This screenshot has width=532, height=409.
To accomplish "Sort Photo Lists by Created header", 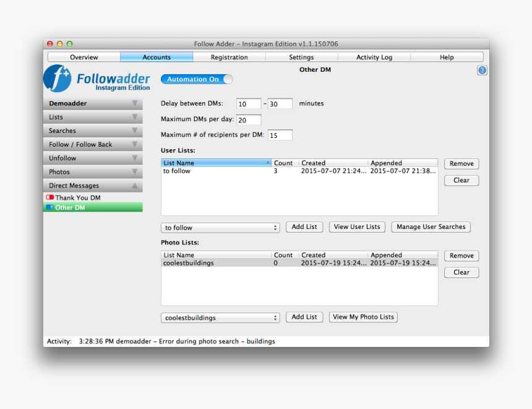I will [x=333, y=255].
